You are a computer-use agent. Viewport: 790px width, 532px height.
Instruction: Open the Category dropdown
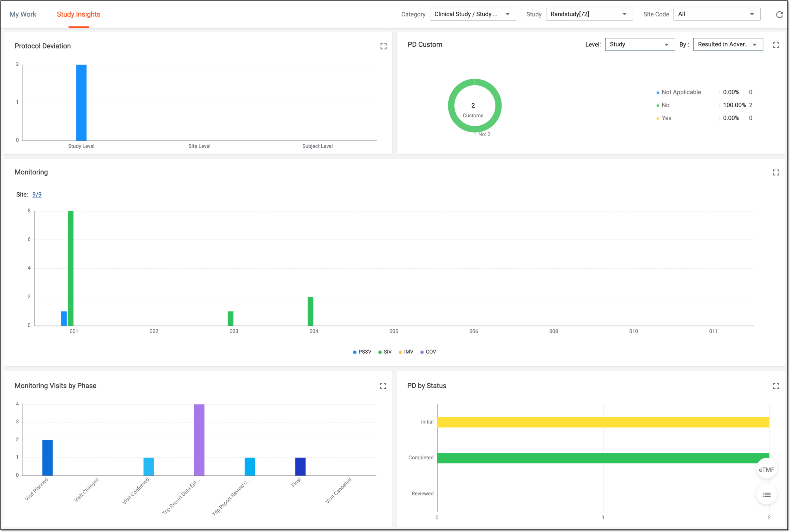tap(472, 14)
